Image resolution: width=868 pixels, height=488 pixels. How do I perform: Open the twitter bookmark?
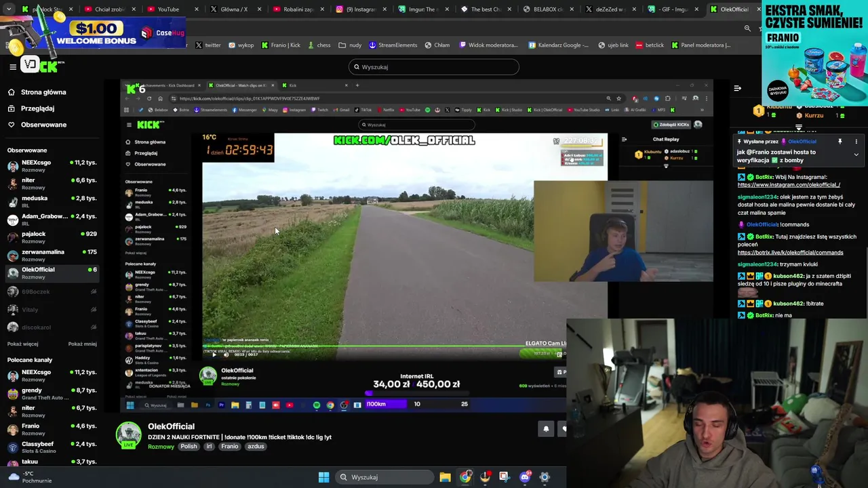(x=208, y=45)
